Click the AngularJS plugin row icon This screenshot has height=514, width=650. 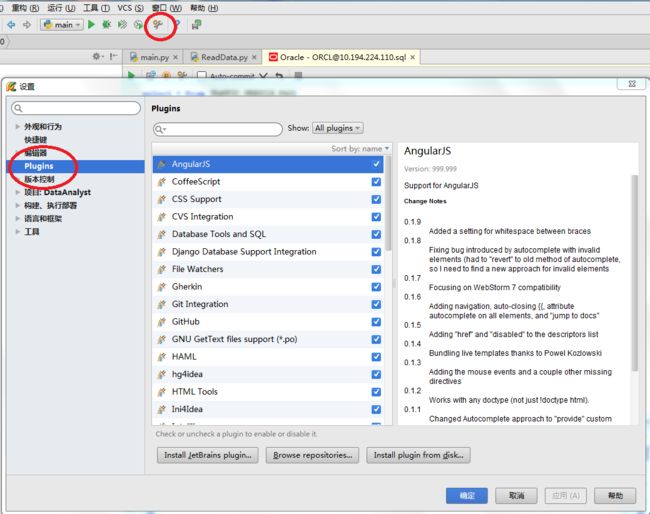tap(162, 164)
